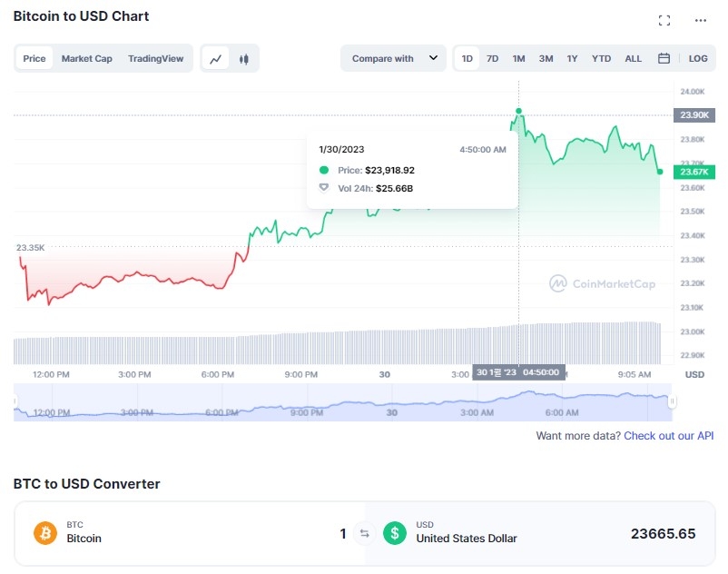This screenshot has width=728, height=574.
Task: Switch to candlestick chart view
Action: pos(244,59)
